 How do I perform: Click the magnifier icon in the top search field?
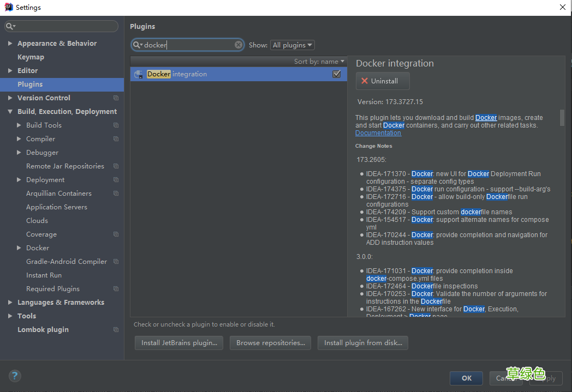click(10, 26)
